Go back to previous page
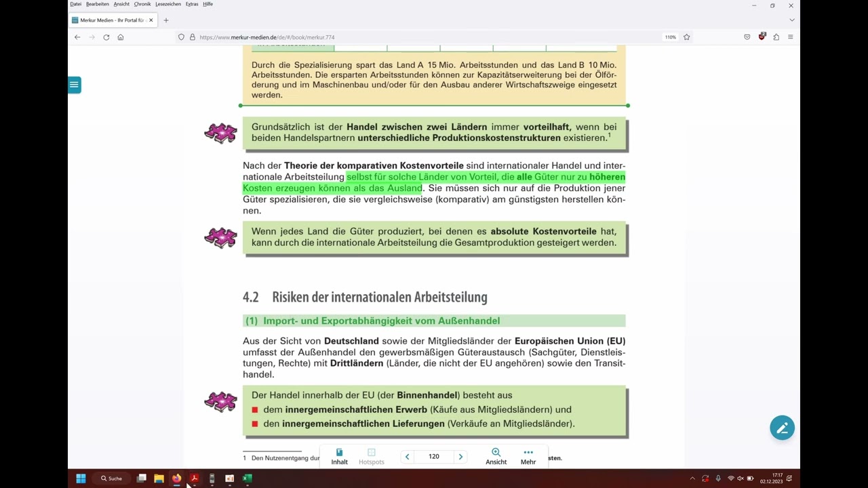 pyautogui.click(x=77, y=37)
